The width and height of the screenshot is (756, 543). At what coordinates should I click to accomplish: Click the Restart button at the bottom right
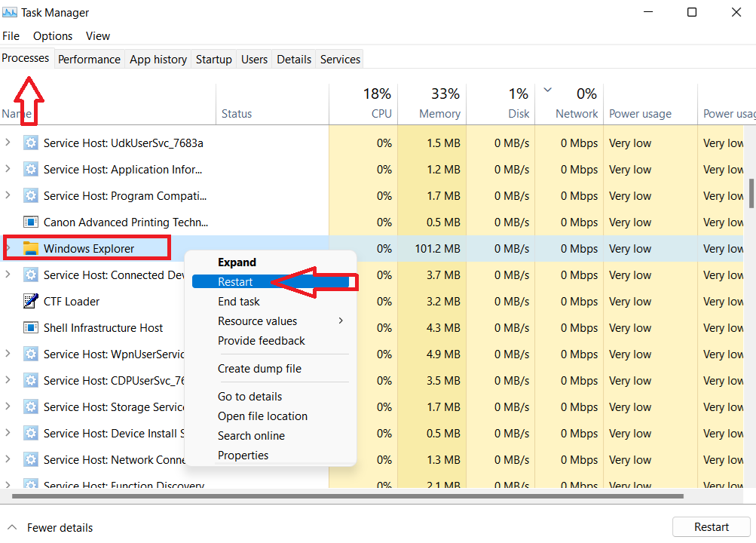tap(712, 527)
